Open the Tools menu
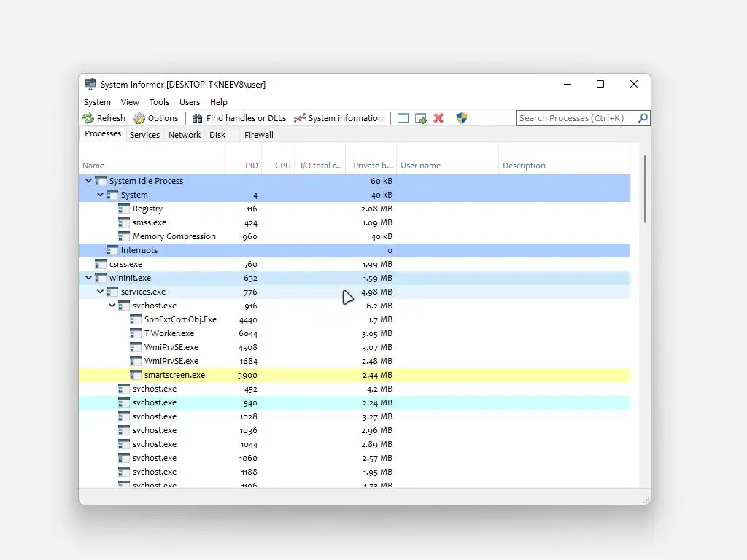The image size is (747, 560). click(x=159, y=102)
